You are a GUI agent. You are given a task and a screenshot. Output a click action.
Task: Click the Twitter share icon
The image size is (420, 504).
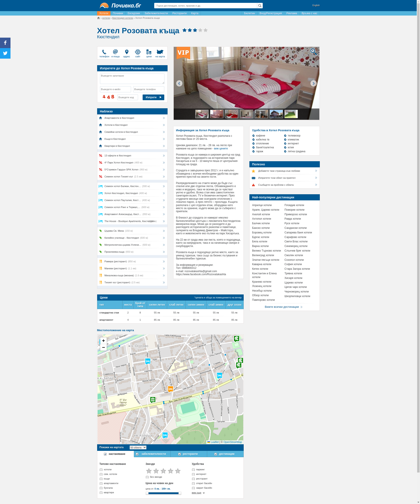tap(5, 54)
